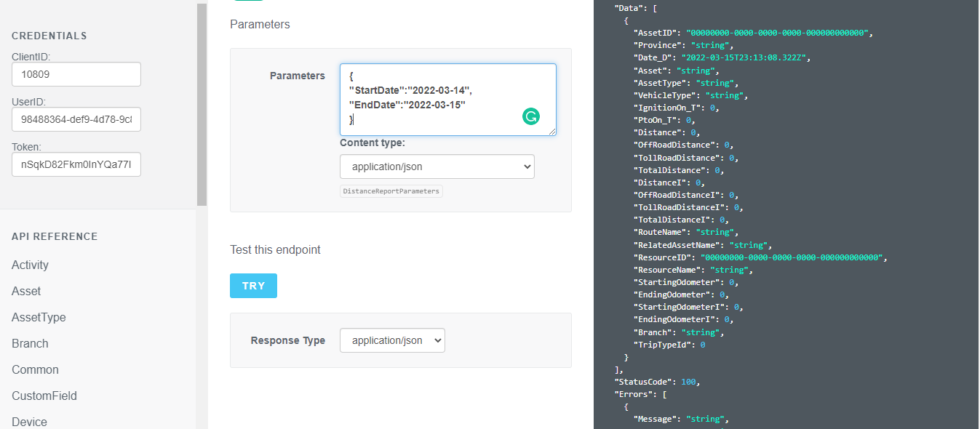
Task: Open the CustomField API reference link
Action: 44,396
